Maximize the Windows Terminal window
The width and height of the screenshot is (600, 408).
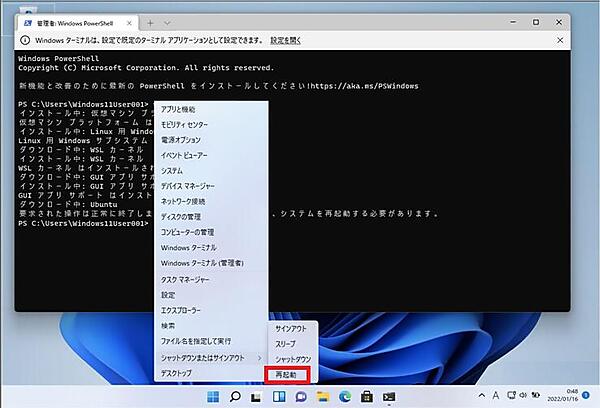(x=536, y=22)
